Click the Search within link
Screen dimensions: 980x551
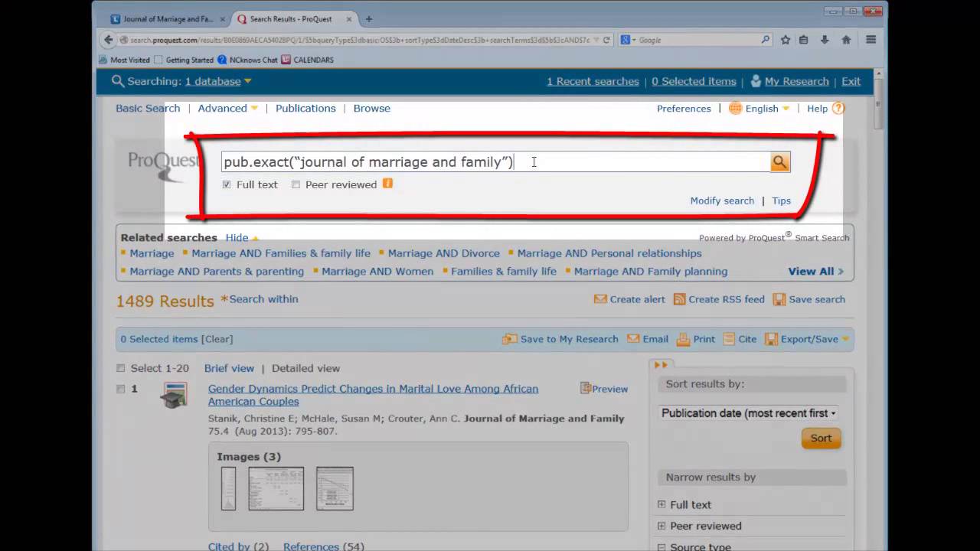pos(263,299)
